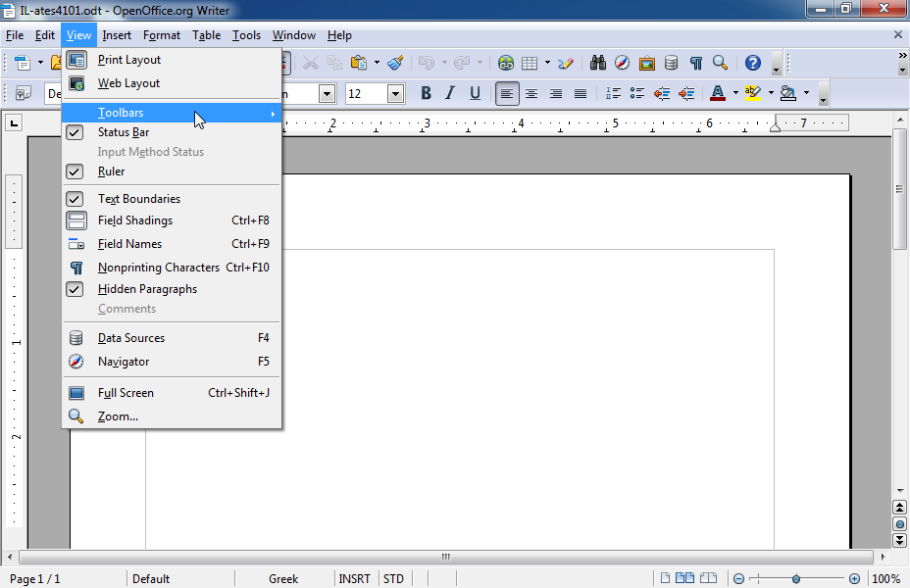Image resolution: width=910 pixels, height=588 pixels.
Task: Open the Insert menu
Action: 117,35
